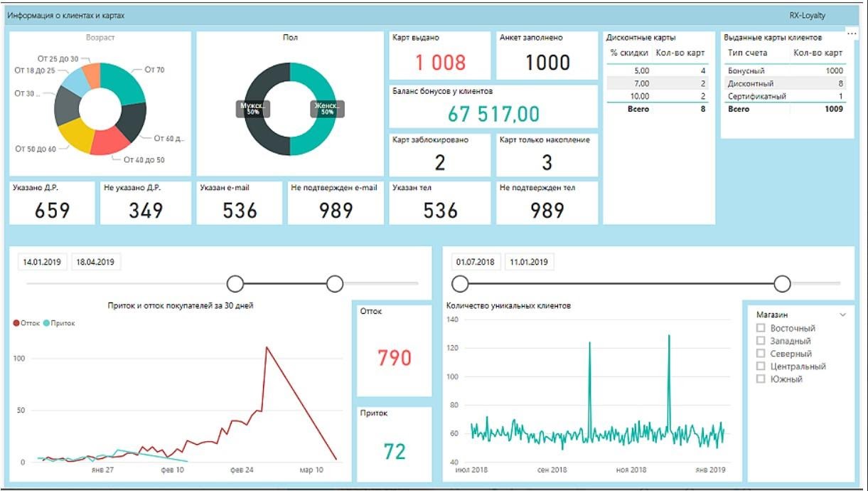This screenshot has width=868, height=491.
Task: Grab the left handle of the 01.07.2018 date slider
Action: (x=461, y=284)
